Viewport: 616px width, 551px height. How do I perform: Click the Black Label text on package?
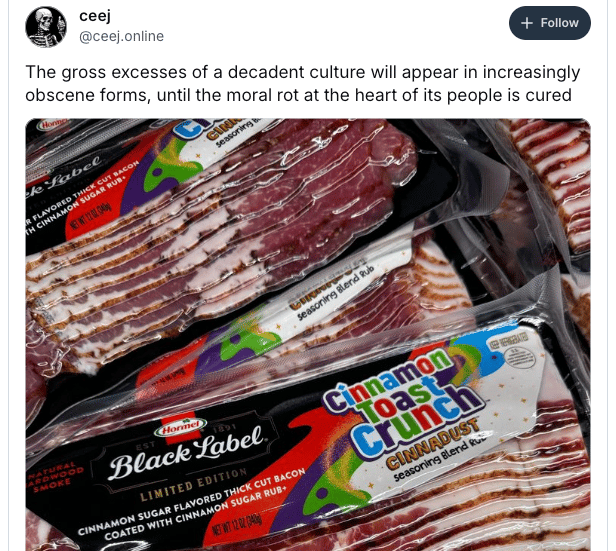188,452
